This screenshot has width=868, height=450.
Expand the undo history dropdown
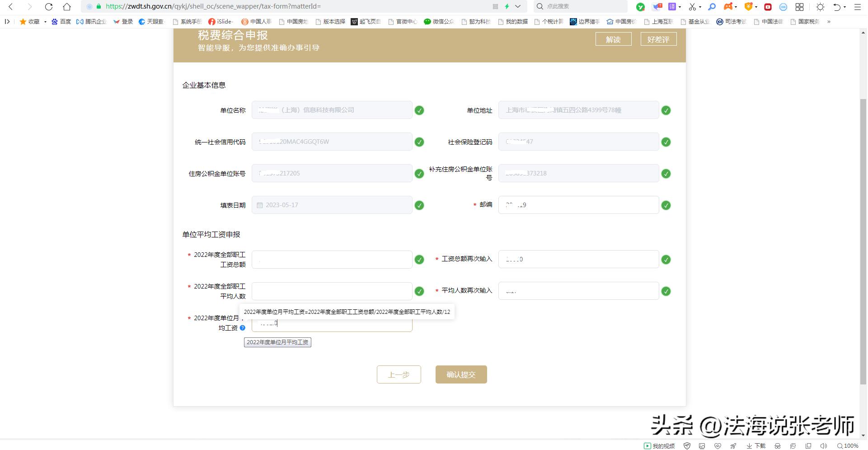(845, 7)
